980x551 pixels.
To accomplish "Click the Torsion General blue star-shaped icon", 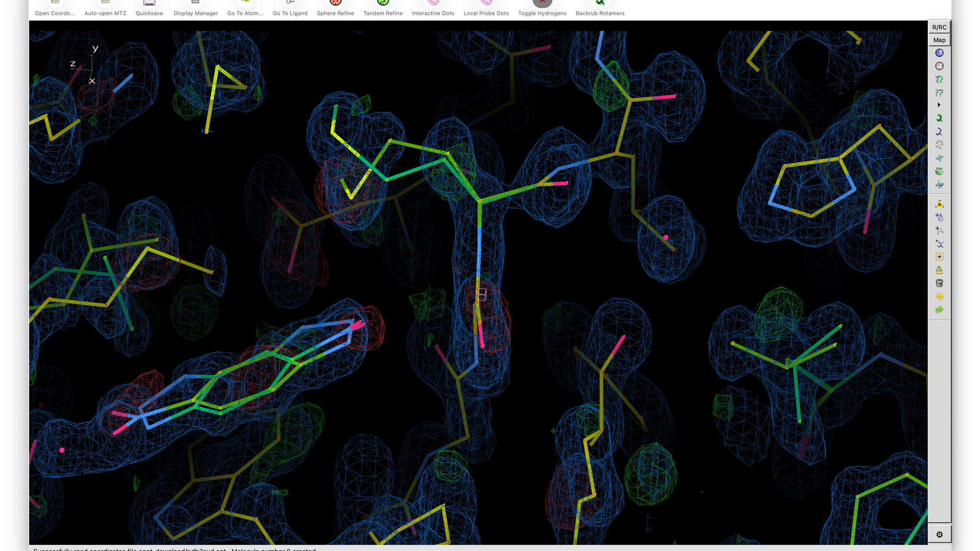I will [x=939, y=158].
